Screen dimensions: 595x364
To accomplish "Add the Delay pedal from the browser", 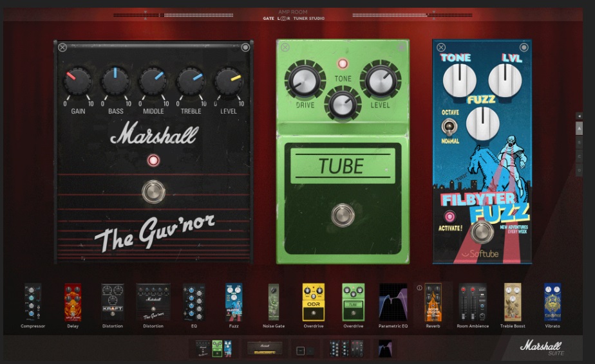I will tap(73, 302).
